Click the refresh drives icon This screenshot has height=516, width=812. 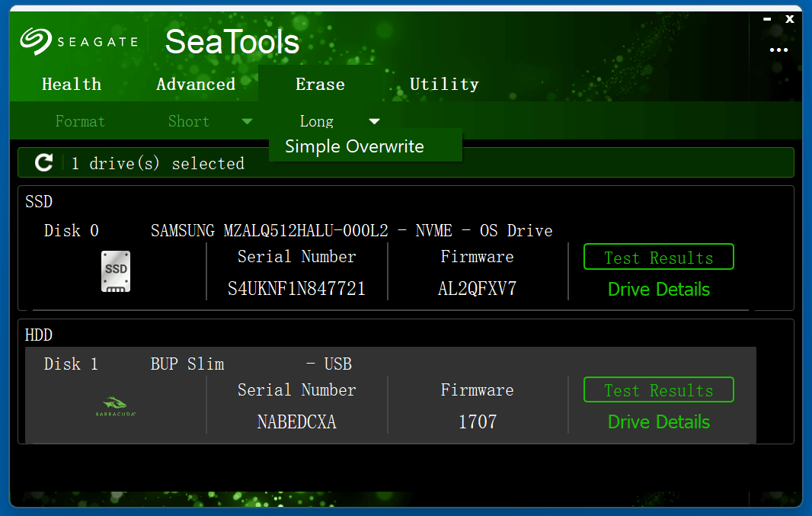[44, 162]
